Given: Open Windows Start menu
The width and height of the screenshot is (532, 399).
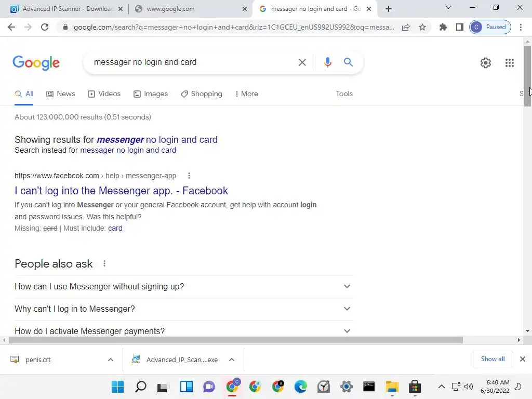Looking at the screenshot, I should 118,387.
